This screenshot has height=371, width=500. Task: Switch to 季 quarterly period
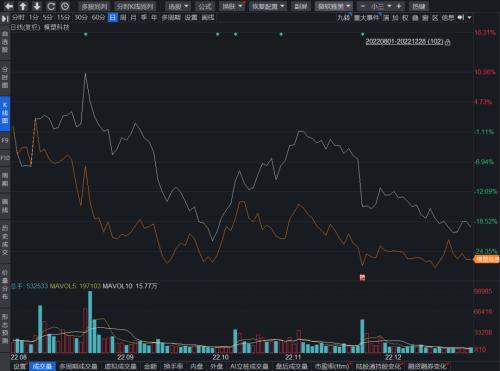tap(144, 17)
